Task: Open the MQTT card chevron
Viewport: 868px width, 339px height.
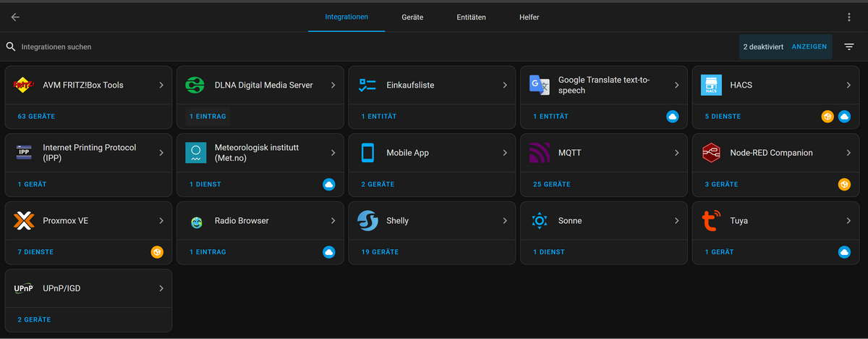Action: click(x=677, y=153)
